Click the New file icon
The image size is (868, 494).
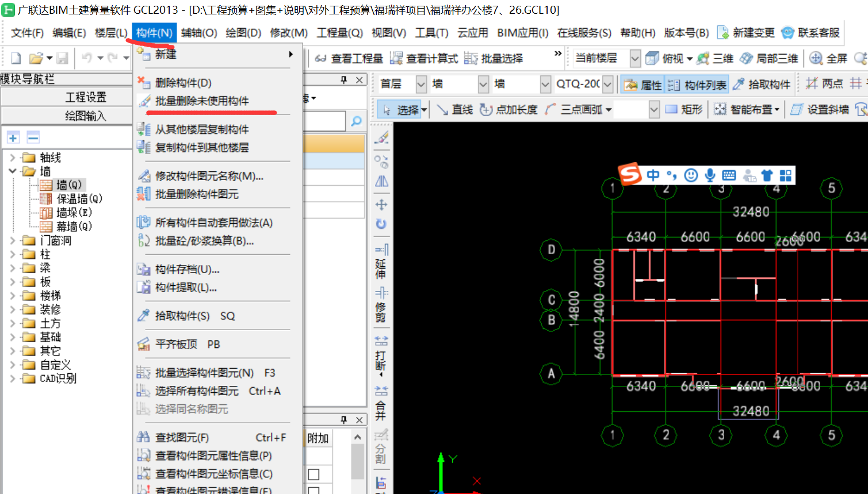click(x=16, y=58)
